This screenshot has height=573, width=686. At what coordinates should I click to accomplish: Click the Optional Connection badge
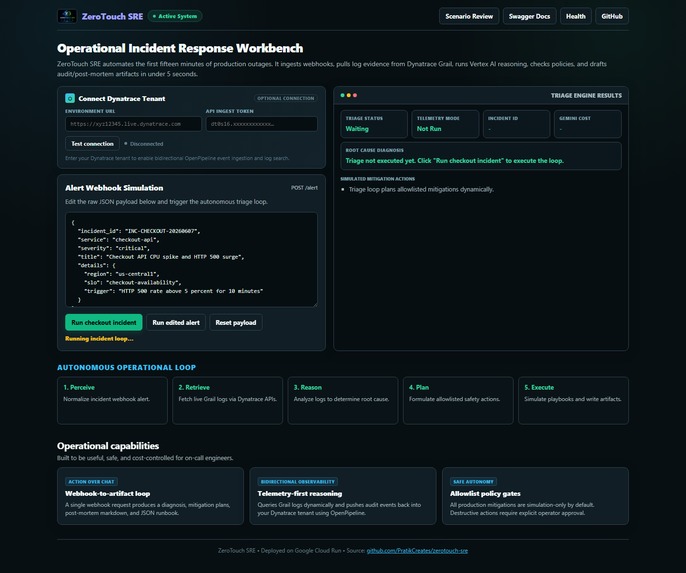point(286,98)
